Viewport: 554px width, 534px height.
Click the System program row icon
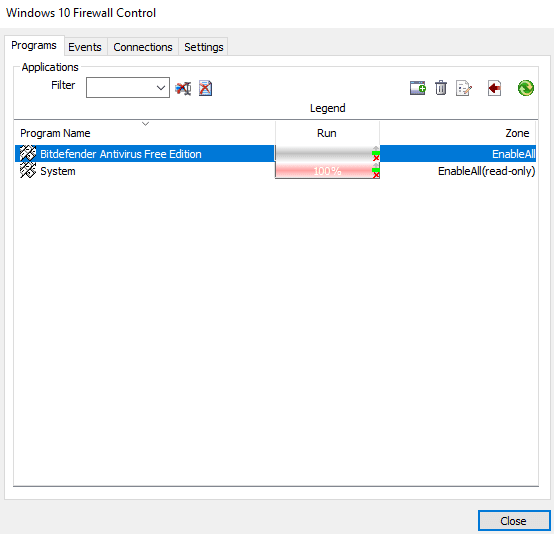[x=28, y=171]
